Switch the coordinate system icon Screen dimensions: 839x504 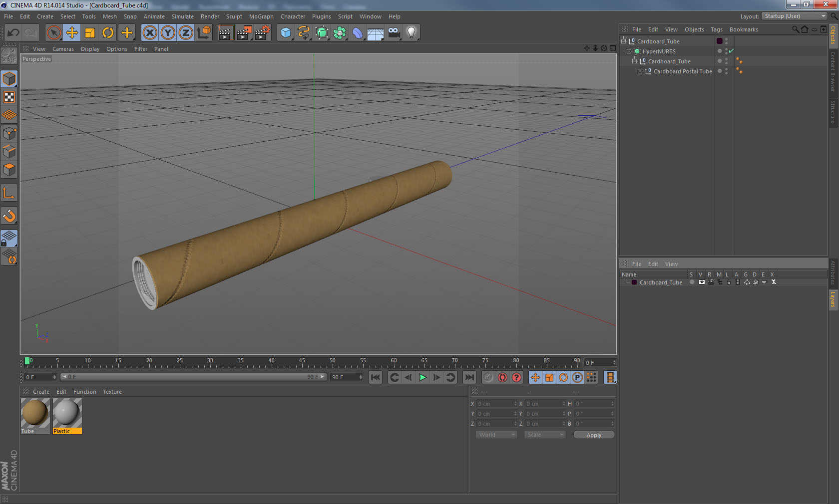[x=204, y=33]
